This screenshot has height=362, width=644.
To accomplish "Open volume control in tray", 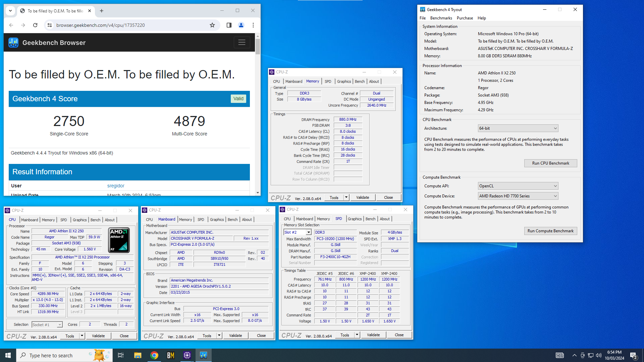I will (599, 355).
